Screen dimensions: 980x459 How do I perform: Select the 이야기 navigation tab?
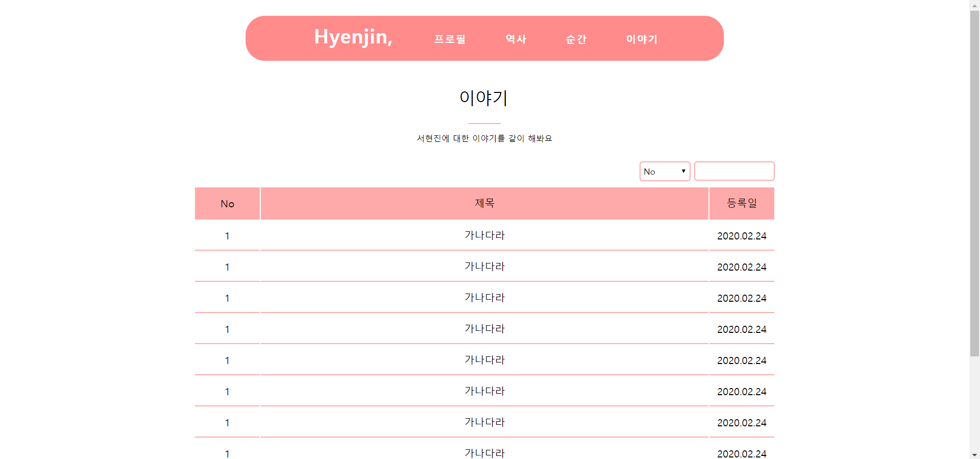(x=642, y=39)
